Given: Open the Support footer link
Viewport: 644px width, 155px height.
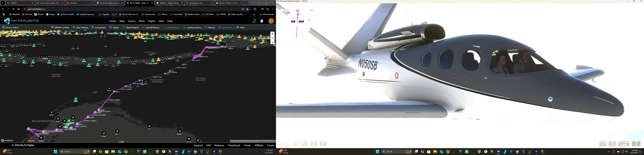Looking at the screenshot, I should click(x=198, y=146).
